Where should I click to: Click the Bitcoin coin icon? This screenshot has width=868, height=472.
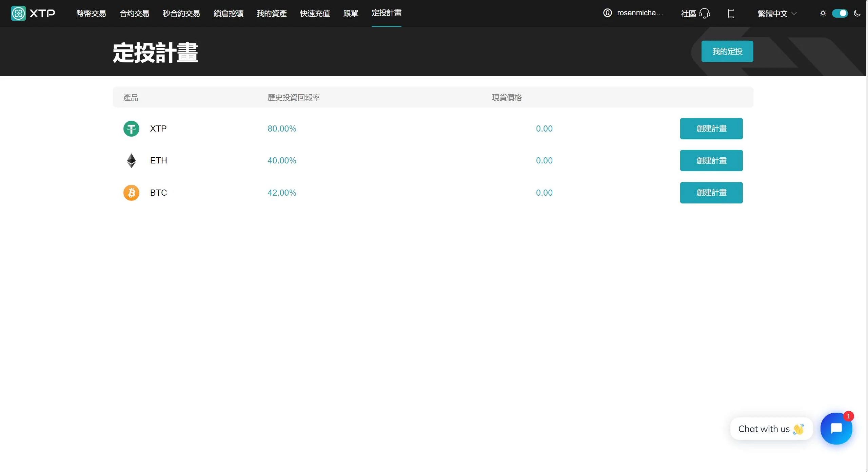(x=131, y=193)
